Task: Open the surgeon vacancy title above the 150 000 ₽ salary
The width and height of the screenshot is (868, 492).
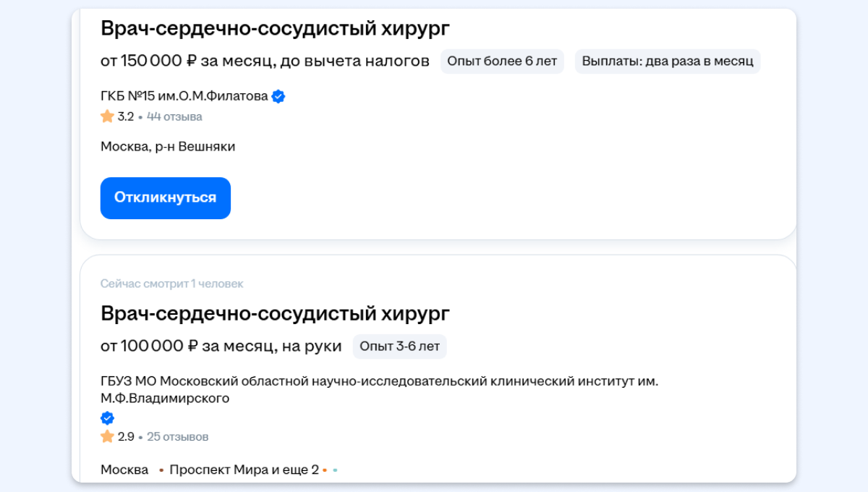Action: click(x=275, y=29)
